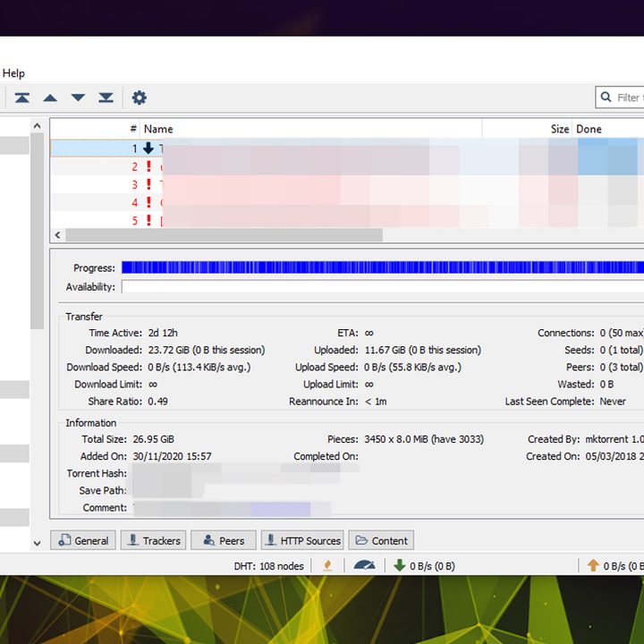The image size is (644, 644).
Task: Click Downloaded value 23.72 GiB
Action: 169,350
